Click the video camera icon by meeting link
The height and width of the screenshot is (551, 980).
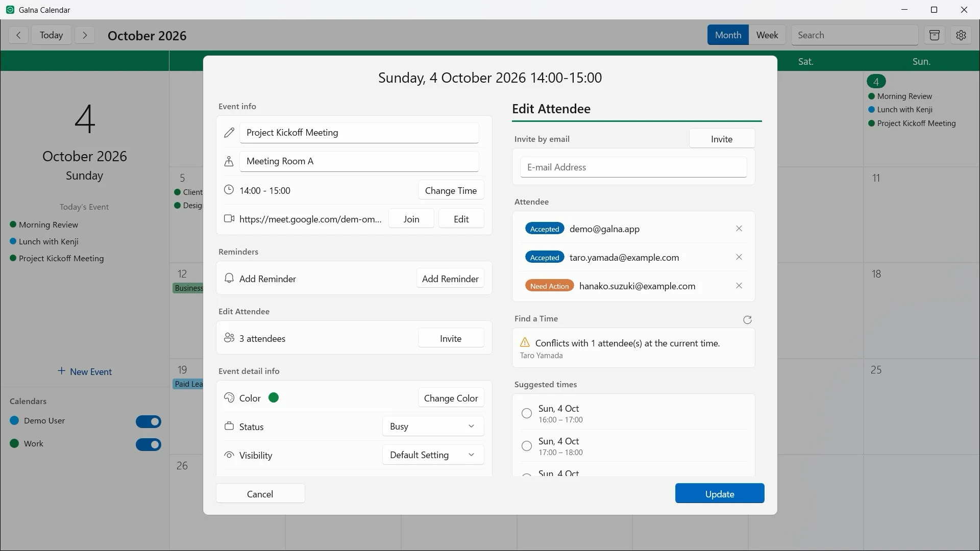point(229,218)
